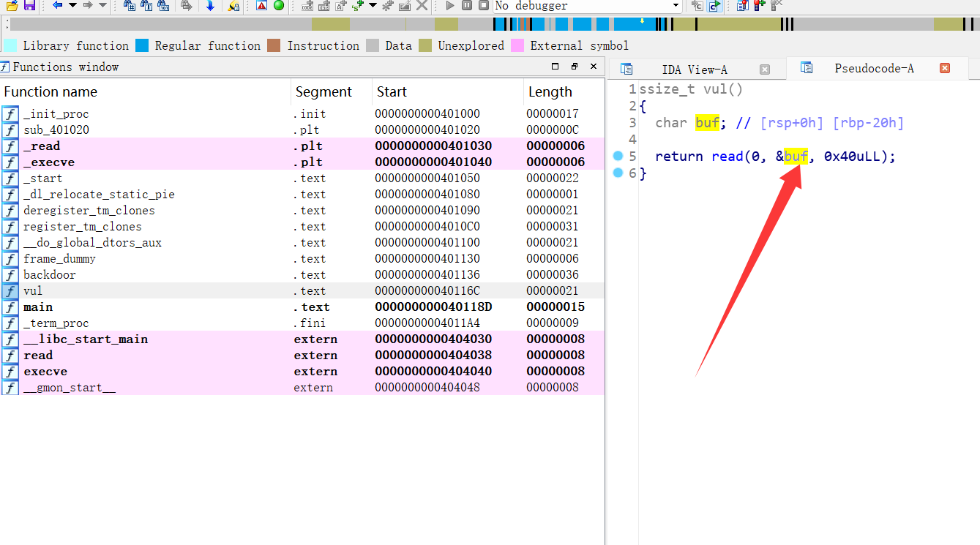Click the Save database floppy icon
The height and width of the screenshot is (545, 980).
pyautogui.click(x=29, y=6)
